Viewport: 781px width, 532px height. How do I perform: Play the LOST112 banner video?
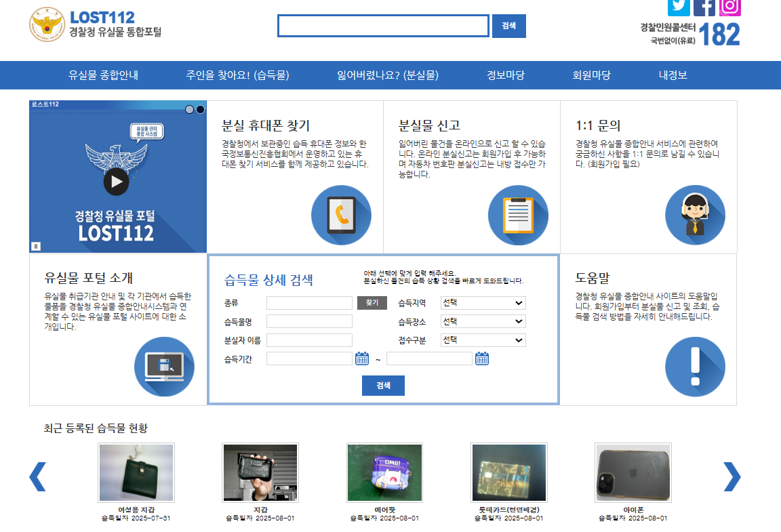pyautogui.click(x=116, y=182)
